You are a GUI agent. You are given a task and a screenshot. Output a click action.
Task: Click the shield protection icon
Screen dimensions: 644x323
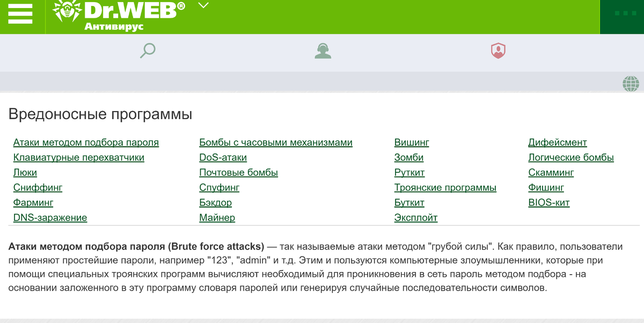[x=498, y=49]
